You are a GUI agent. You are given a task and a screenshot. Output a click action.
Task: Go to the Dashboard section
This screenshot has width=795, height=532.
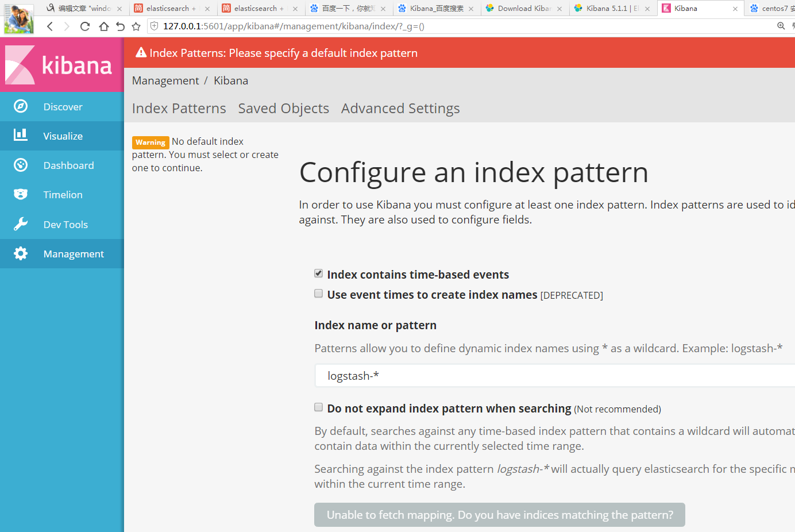[62, 165]
